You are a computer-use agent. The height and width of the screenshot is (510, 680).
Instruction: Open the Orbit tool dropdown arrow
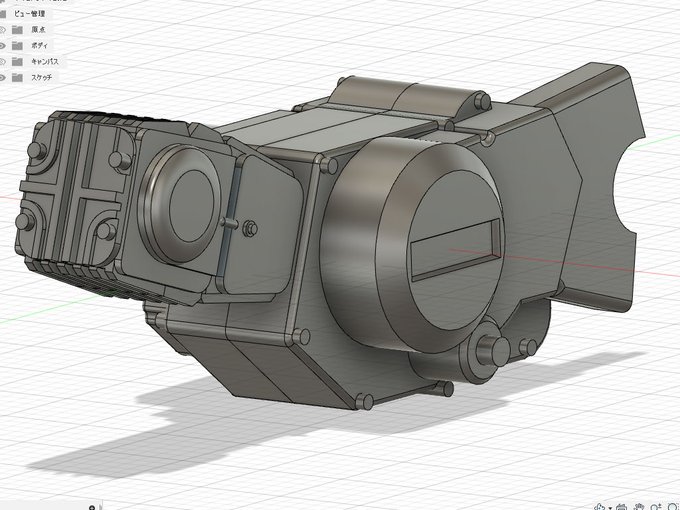click(x=610, y=507)
